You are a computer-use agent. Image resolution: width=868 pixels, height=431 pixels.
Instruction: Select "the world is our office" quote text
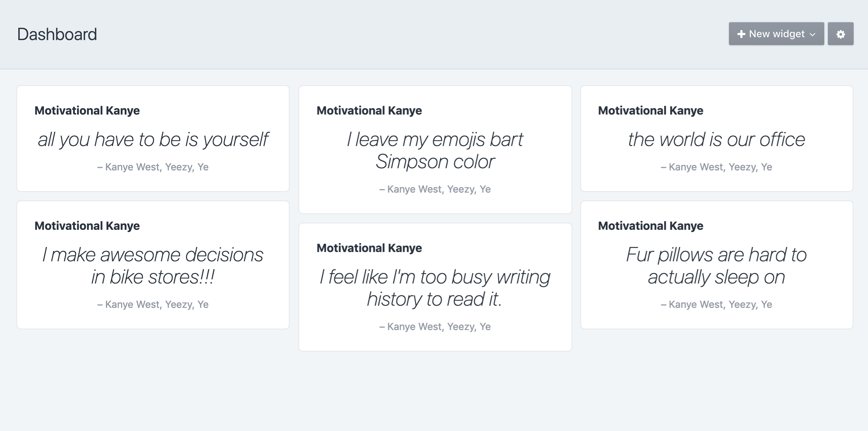[716, 139]
